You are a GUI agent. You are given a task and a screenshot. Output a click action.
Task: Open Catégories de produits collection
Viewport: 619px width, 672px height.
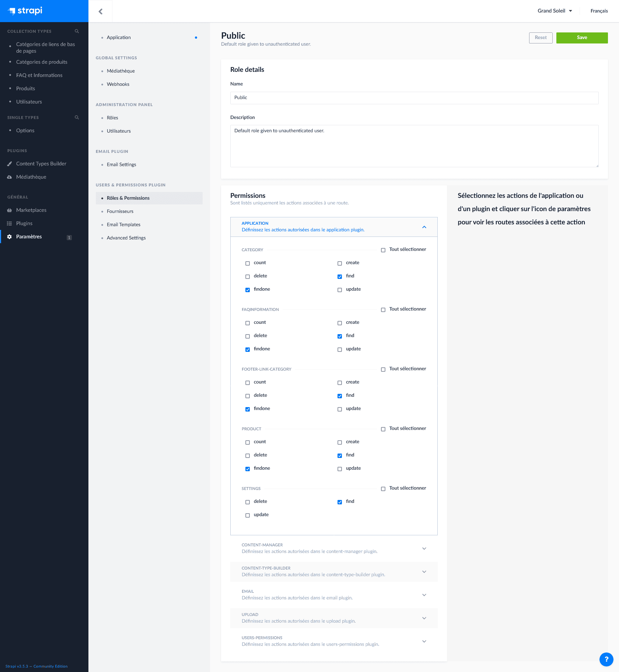[x=42, y=62]
